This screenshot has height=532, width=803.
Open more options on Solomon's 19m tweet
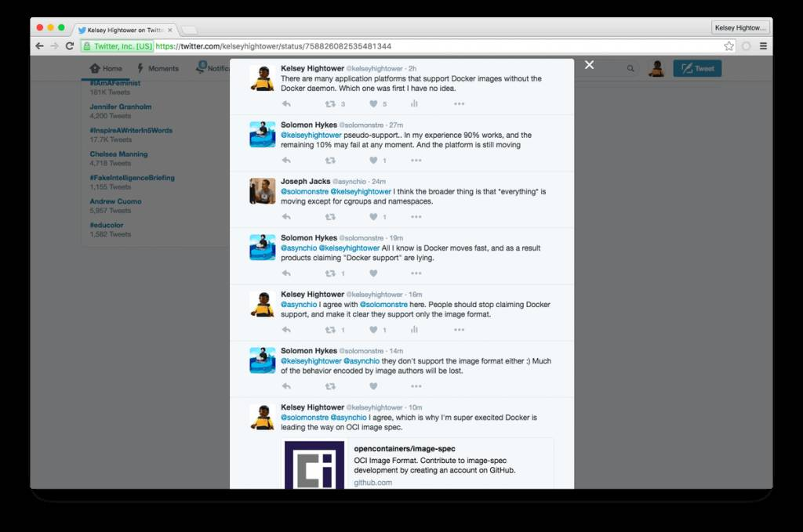pyautogui.click(x=416, y=273)
